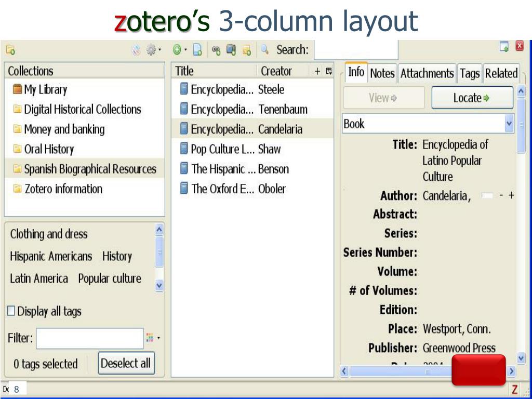This screenshot has height=399, width=532.
Task: Click Create New Item from Current Page icon
Action: [x=197, y=50]
